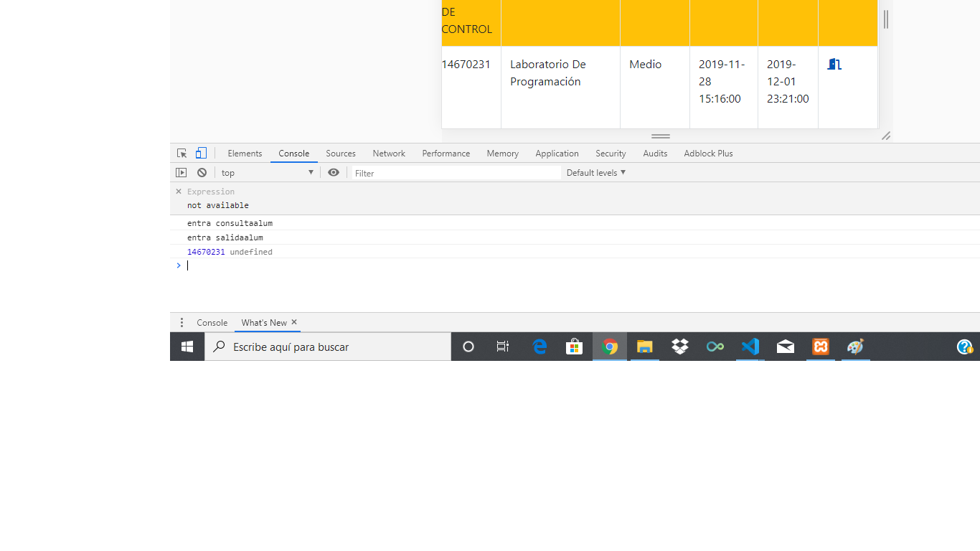Open Microsoft Store from taskbar
980x551 pixels.
tap(574, 347)
